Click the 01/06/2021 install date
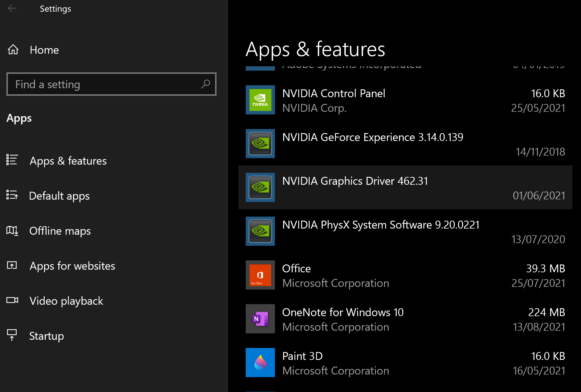 539,196
